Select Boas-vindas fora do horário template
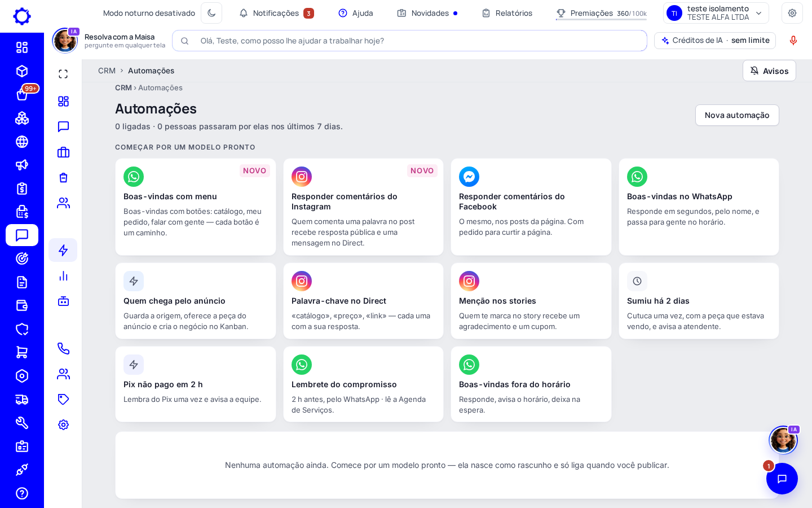Screen dimensions: 812x508 (x=531, y=384)
